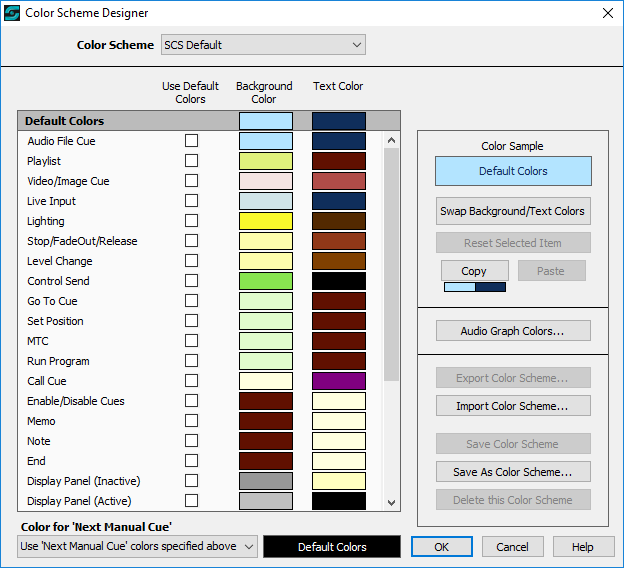Toggle Use Default Colors for Stop/FadeOut/Release
The height and width of the screenshot is (568, 624).
point(191,240)
